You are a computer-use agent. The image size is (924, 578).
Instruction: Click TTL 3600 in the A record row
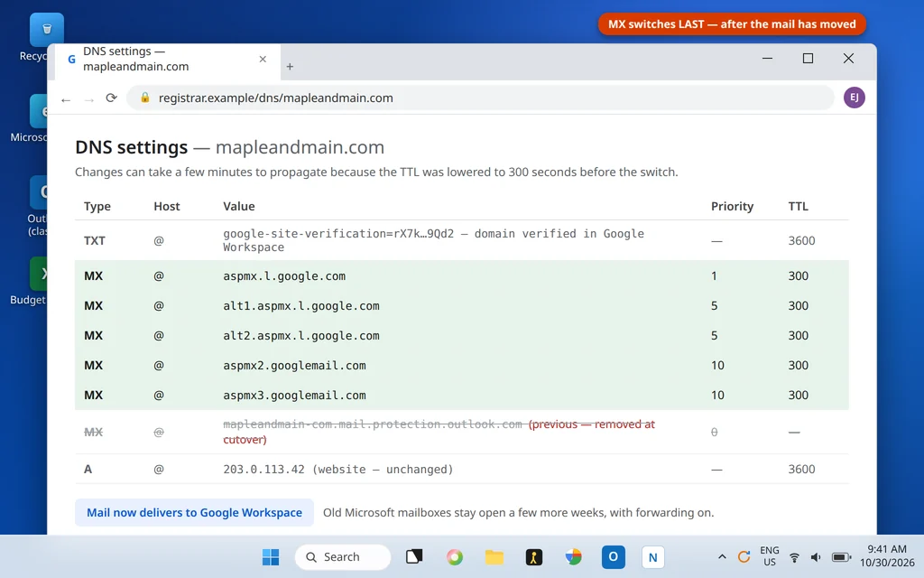point(801,470)
